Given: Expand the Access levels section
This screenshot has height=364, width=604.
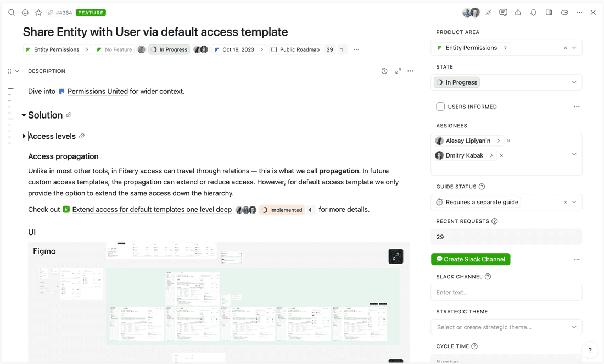Looking at the screenshot, I should (24, 136).
